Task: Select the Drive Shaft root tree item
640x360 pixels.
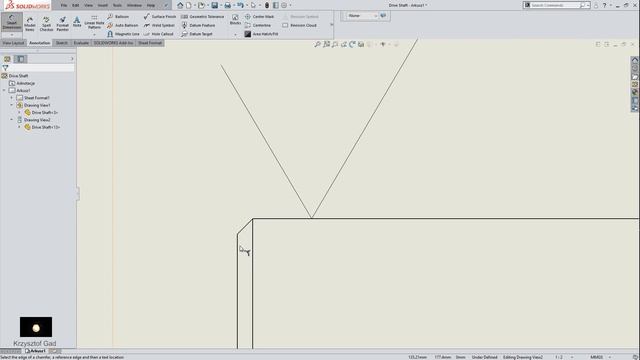Action: [18, 76]
